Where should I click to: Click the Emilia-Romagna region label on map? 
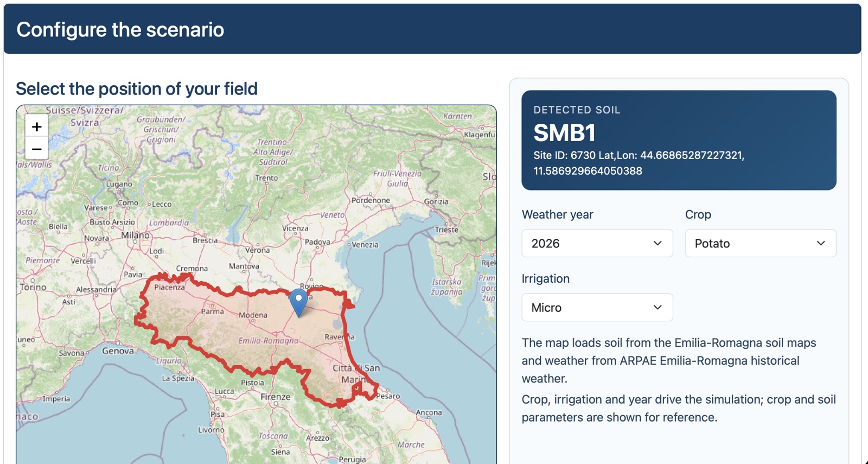(269, 341)
